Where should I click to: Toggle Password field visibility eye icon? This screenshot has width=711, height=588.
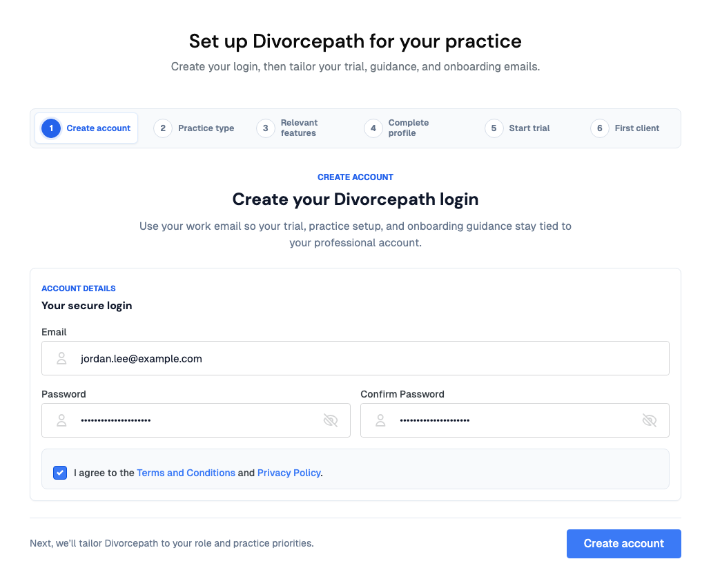coord(331,420)
